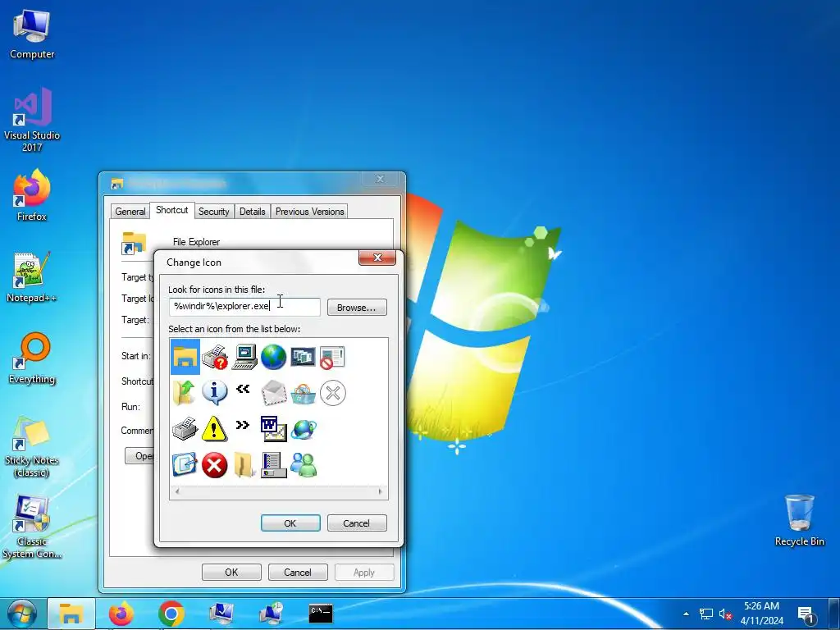Open the Windows Start button
The width and height of the screenshot is (840, 630).
coord(22,614)
